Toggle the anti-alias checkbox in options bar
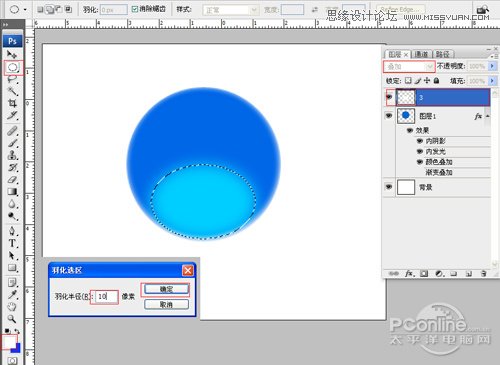Screen dimensions: 500x365 click(x=135, y=9)
